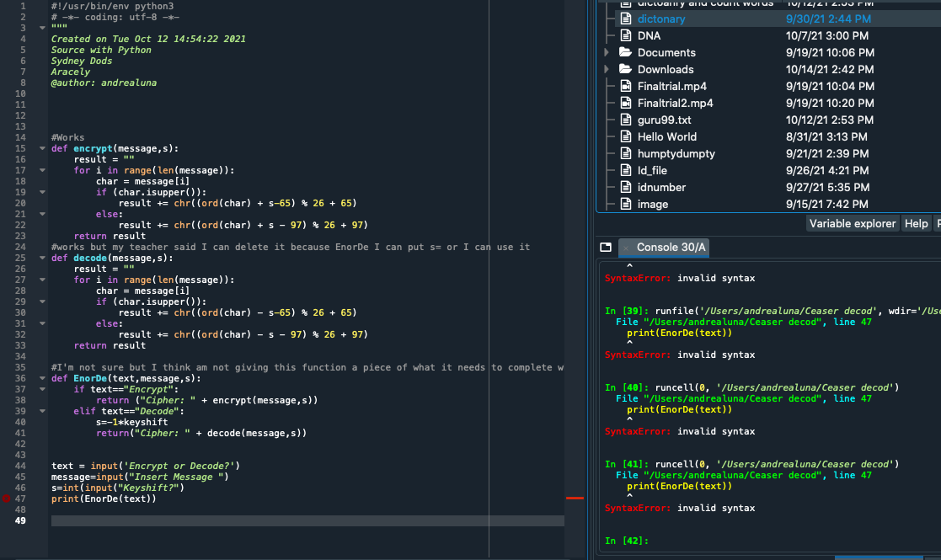The height and width of the screenshot is (560, 941).
Task: Click the image file icon
Action: 625,204
